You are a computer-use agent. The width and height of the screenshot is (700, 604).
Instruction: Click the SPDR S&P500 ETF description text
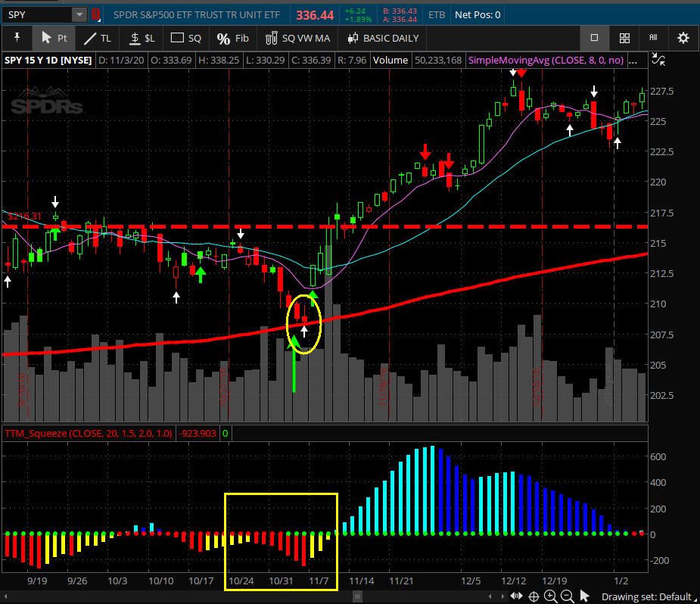tap(197, 14)
